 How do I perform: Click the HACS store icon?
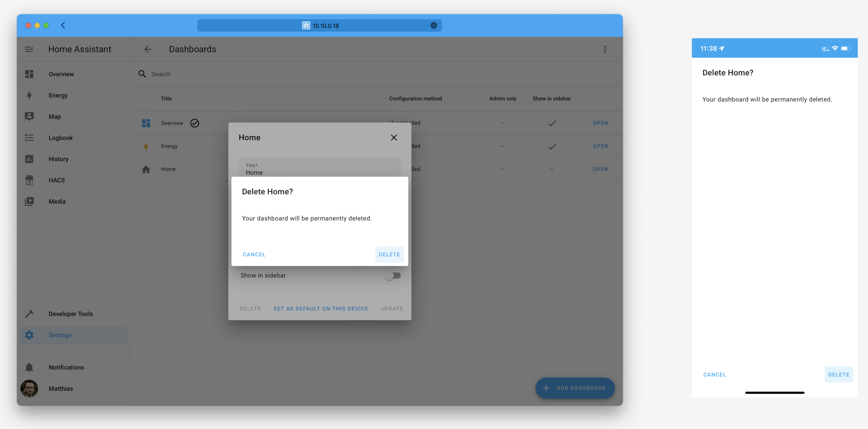[29, 180]
